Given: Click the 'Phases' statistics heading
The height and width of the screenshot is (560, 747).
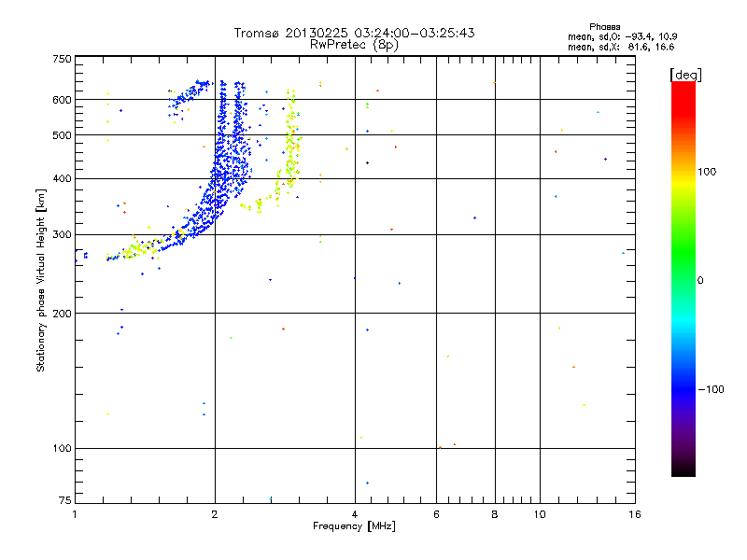Looking at the screenshot, I should coord(604,27).
